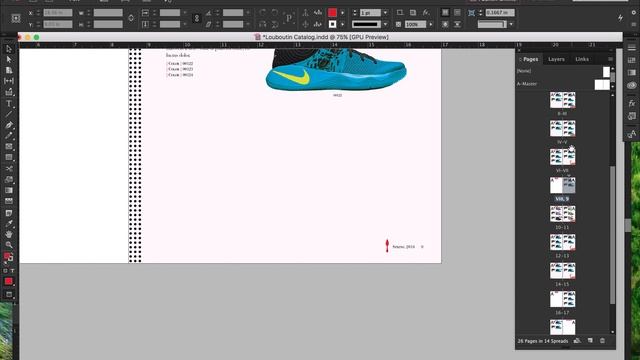
Task: Open the stroke type dropdown
Action: tap(385, 24)
